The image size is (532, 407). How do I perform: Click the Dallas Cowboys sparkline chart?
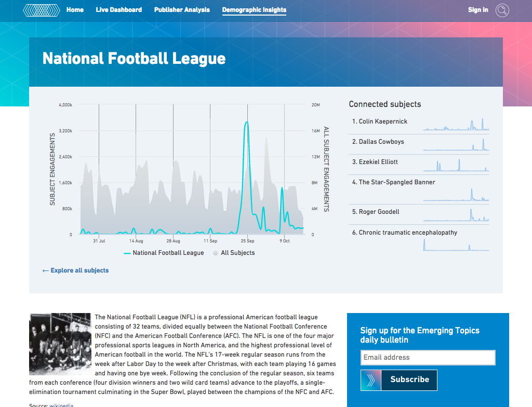(x=456, y=144)
